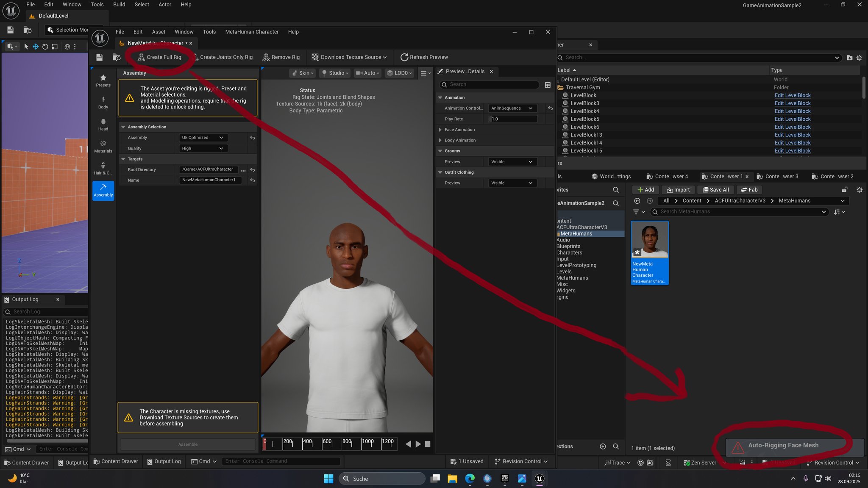The width and height of the screenshot is (868, 488).
Task: Create new folder in Outliner
Action: (849, 58)
